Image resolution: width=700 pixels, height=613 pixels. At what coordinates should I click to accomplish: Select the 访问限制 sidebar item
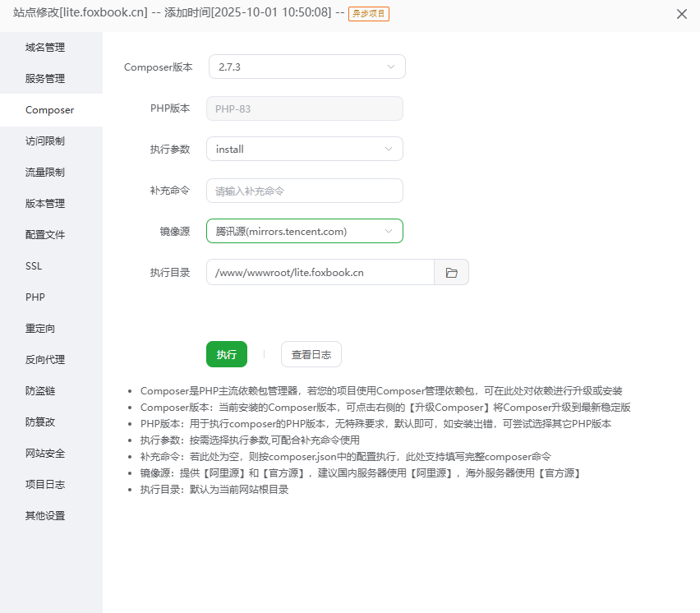[x=45, y=141]
